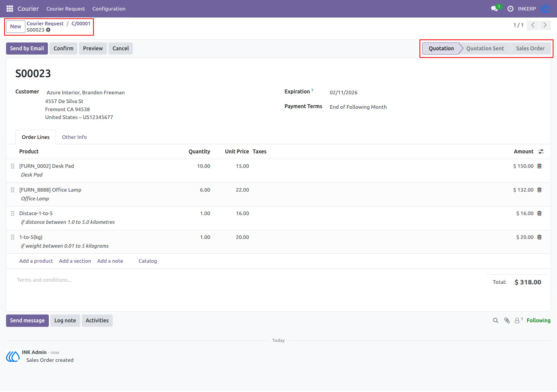This screenshot has height=392, width=557.
Task: Go to the next record arrow
Action: (x=545, y=25)
